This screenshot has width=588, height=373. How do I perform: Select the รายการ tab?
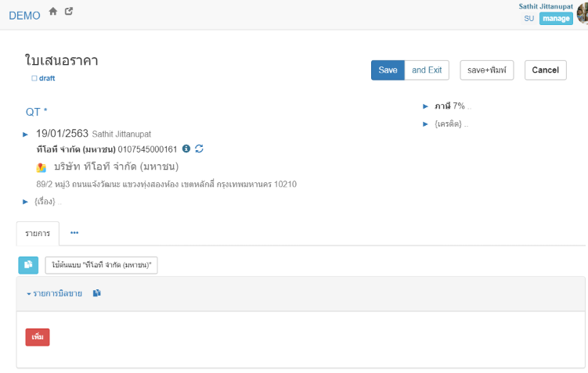tap(38, 233)
